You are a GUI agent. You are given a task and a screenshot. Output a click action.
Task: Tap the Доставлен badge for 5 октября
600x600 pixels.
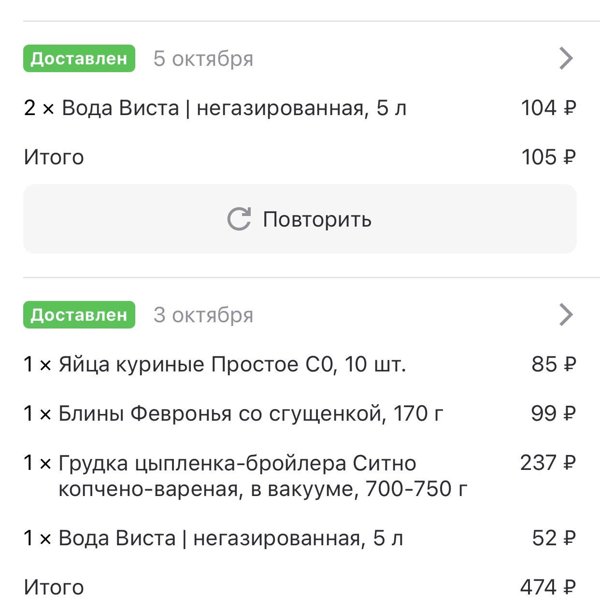[x=79, y=59]
